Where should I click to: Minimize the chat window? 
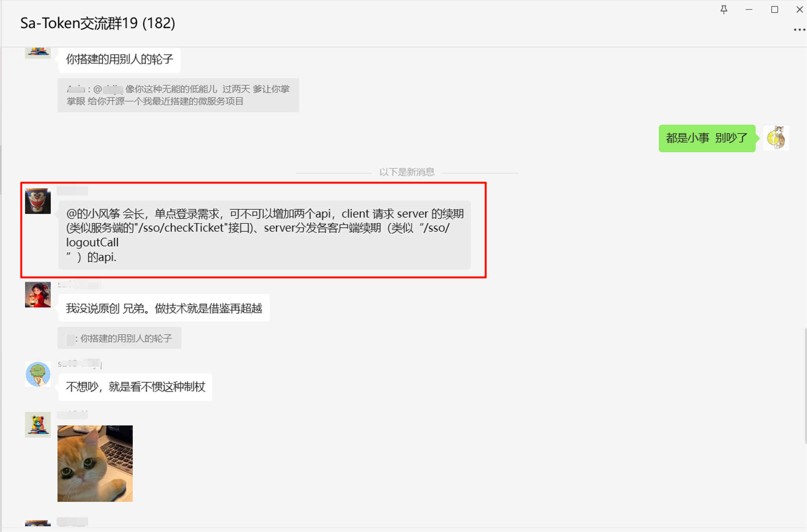(x=749, y=9)
